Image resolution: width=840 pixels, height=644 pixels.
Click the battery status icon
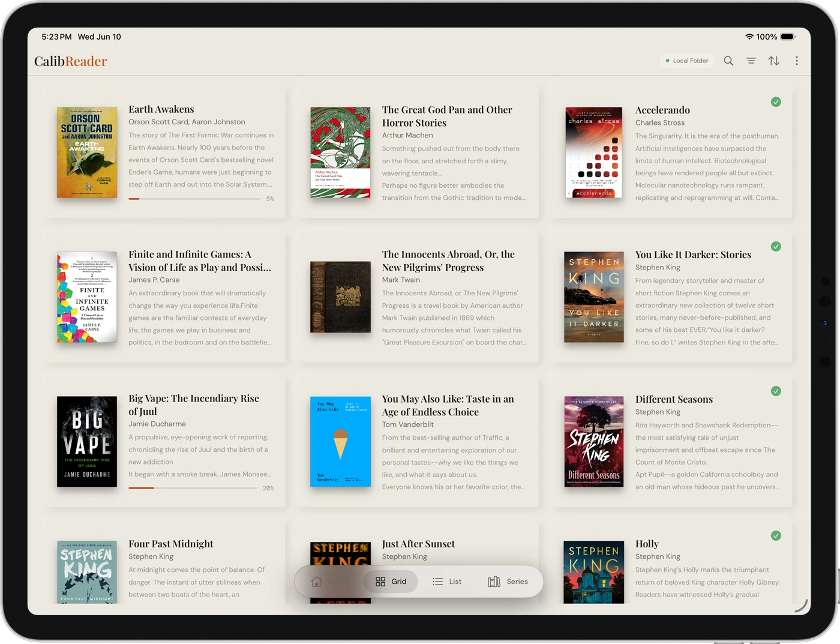click(788, 37)
